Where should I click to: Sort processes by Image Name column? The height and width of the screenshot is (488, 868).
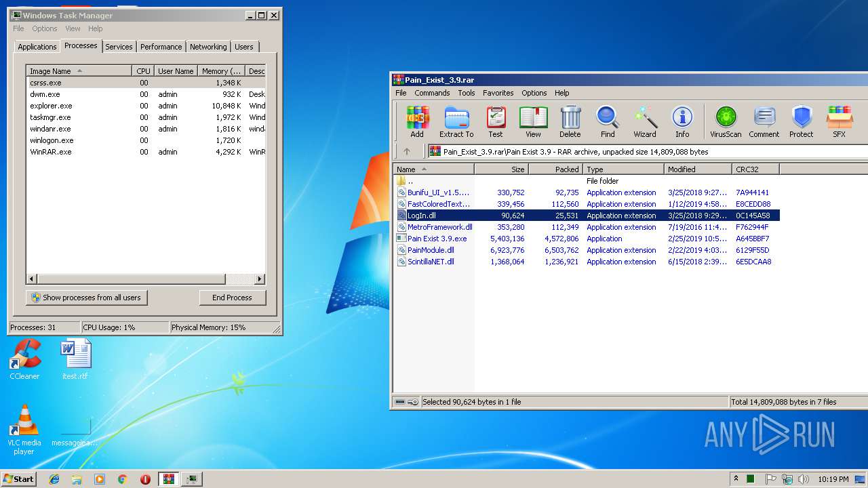point(79,70)
